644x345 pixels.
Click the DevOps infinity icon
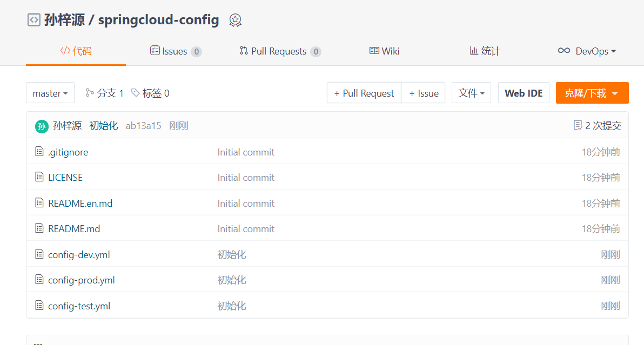tap(564, 50)
